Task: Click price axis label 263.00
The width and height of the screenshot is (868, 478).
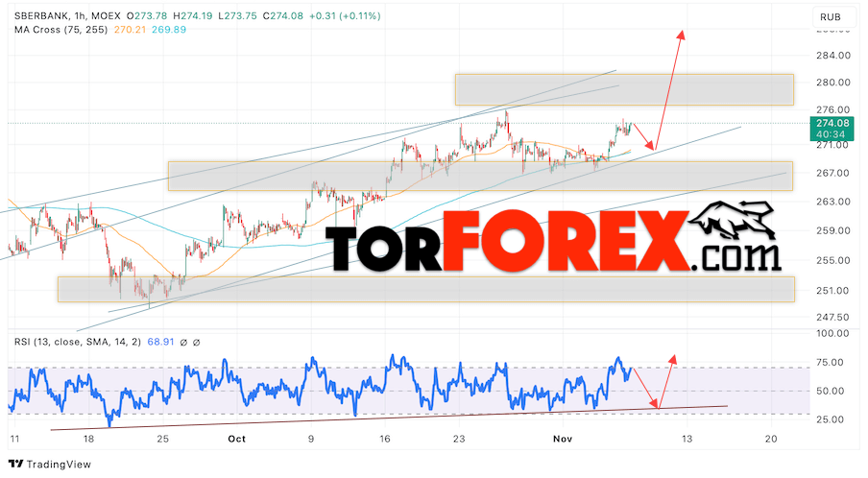Action: [833, 202]
